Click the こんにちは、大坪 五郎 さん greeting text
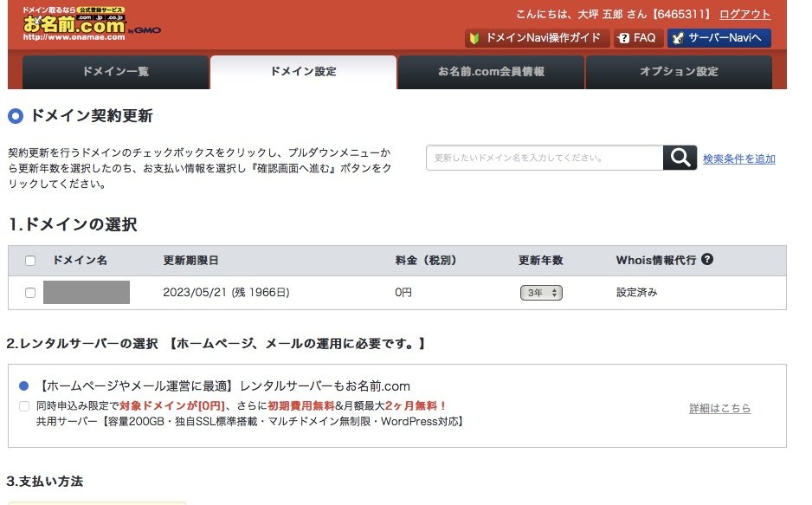This screenshot has width=812, height=505. pos(581,15)
